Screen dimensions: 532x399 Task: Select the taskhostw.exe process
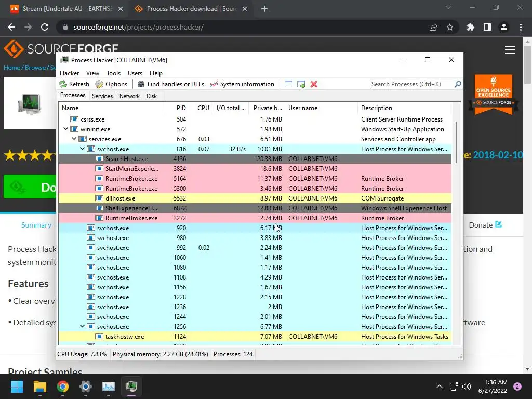pyautogui.click(x=255, y=337)
